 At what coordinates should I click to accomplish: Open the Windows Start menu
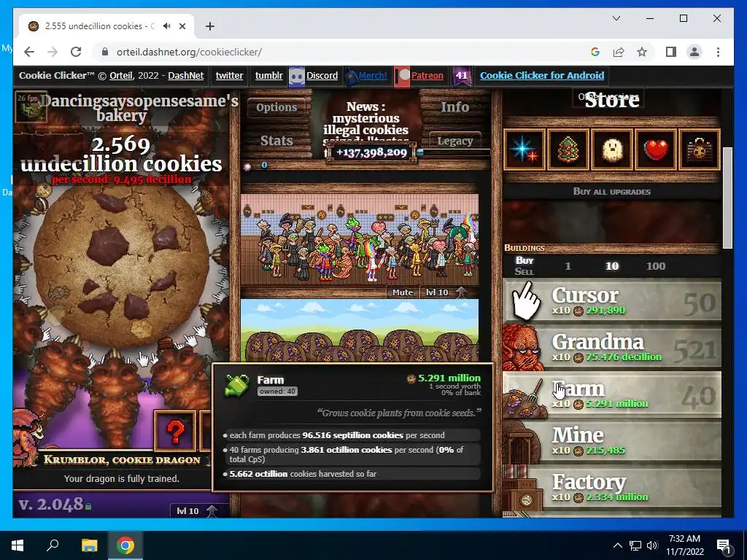pos(18,545)
